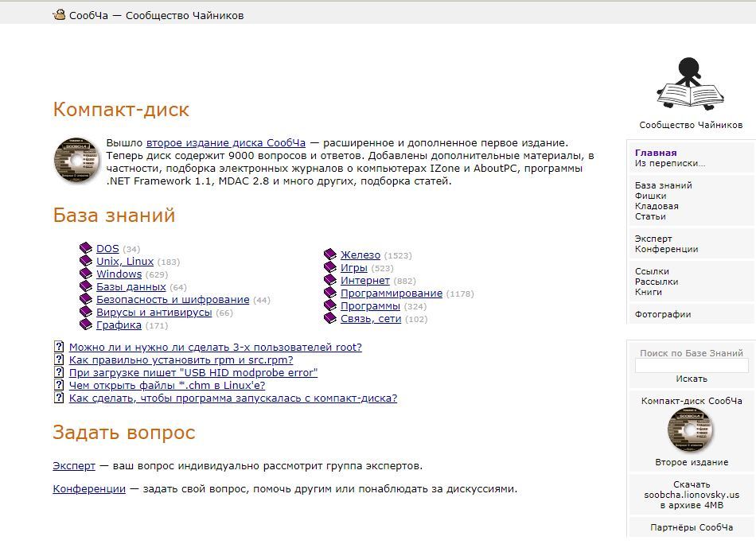The width and height of the screenshot is (756, 548).
Task: Click the knowledge base search input field
Action: point(691,366)
